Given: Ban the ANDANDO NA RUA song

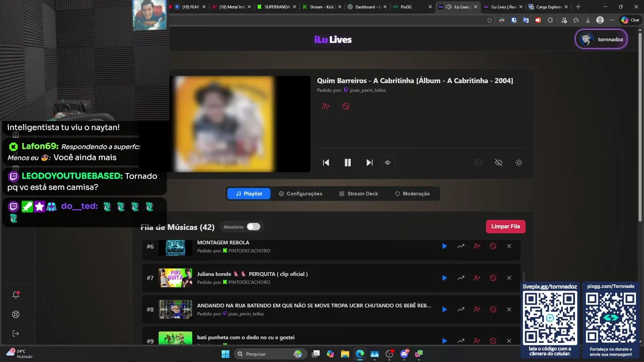Looking at the screenshot, I should coord(493,310).
